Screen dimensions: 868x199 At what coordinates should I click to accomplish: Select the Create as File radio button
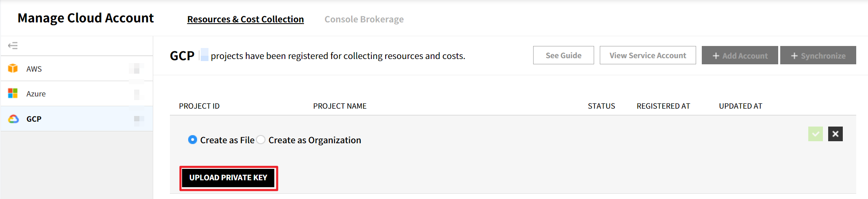tap(193, 140)
